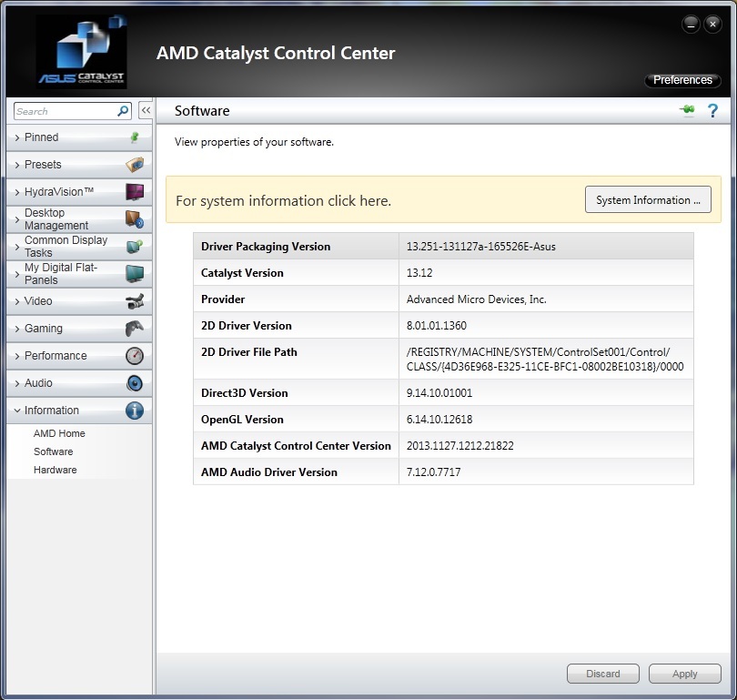This screenshot has height=700, width=737.
Task: Collapse the Information section
Action: pyautogui.click(x=79, y=410)
